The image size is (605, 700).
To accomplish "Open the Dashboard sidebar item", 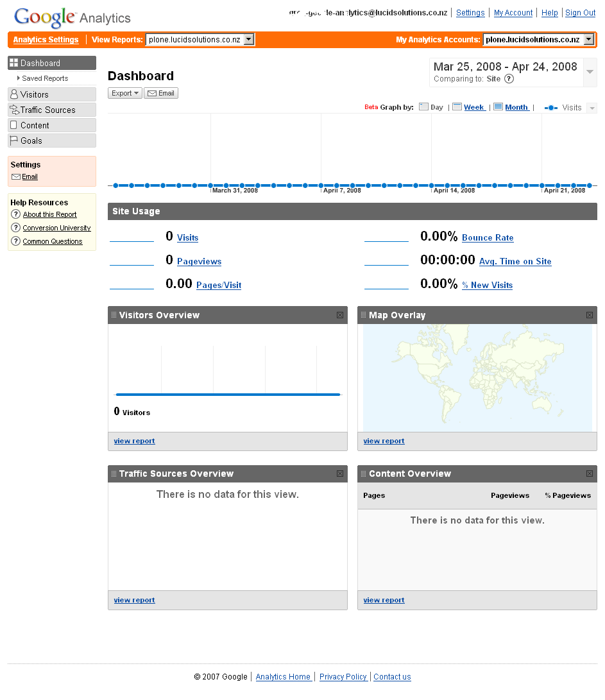I will tap(52, 63).
